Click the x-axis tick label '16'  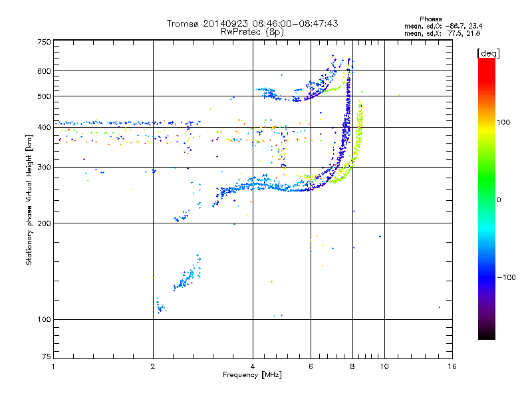pyautogui.click(x=452, y=366)
